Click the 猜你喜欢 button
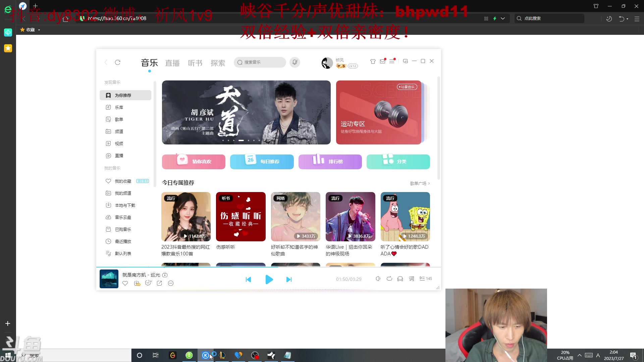Image resolution: width=644 pixels, height=362 pixels. pos(194,162)
